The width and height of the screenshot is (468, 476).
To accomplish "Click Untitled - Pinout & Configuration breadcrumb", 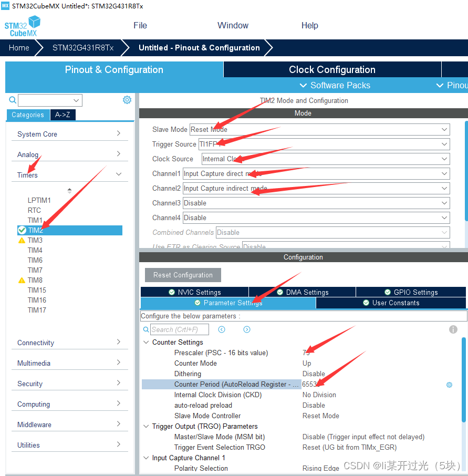I will pos(199,48).
